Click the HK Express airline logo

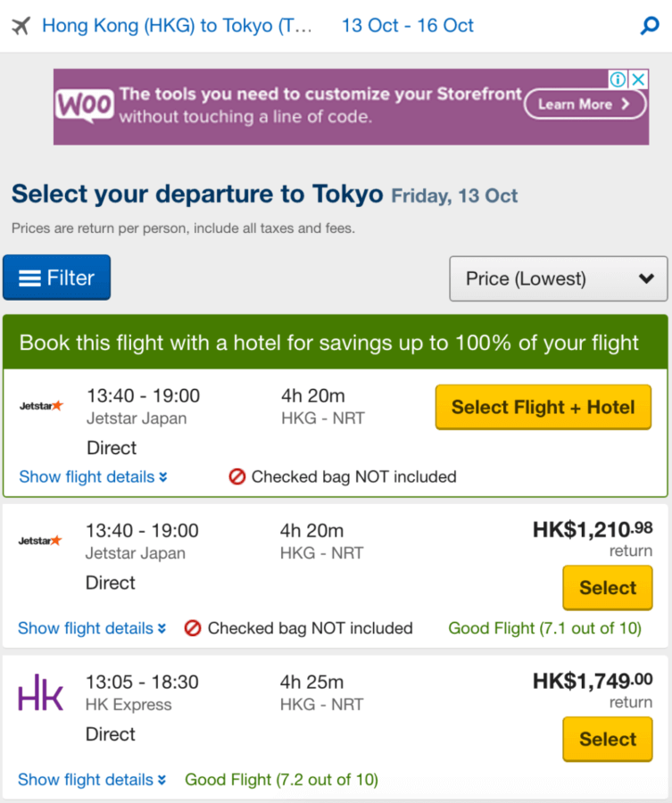tap(40, 693)
